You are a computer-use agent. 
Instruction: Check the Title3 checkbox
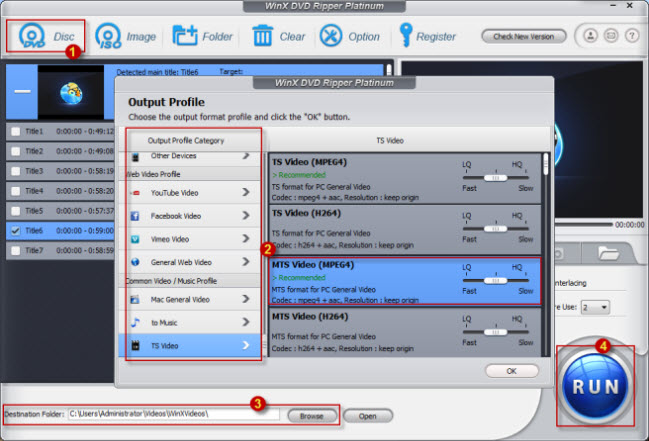[16, 171]
